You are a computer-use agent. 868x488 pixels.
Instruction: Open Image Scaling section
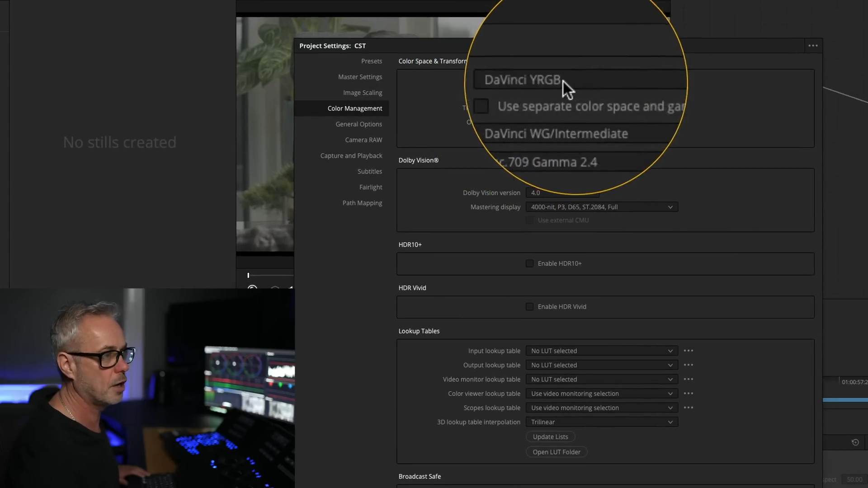point(362,93)
